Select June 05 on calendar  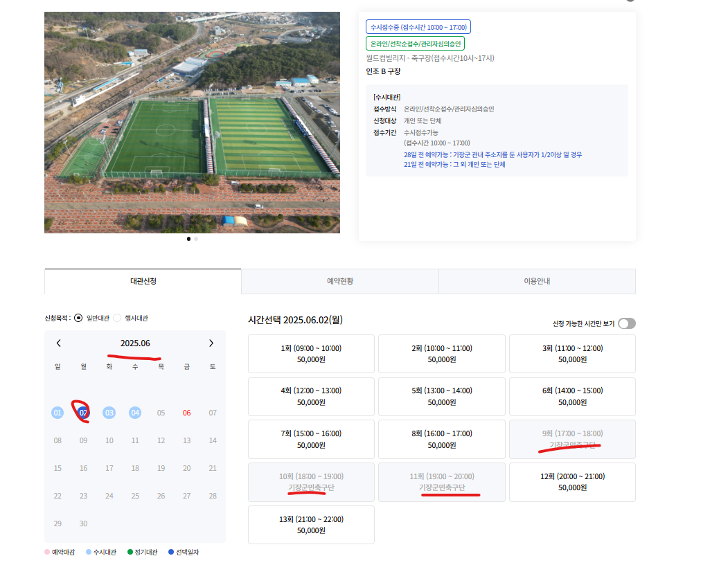tap(161, 413)
